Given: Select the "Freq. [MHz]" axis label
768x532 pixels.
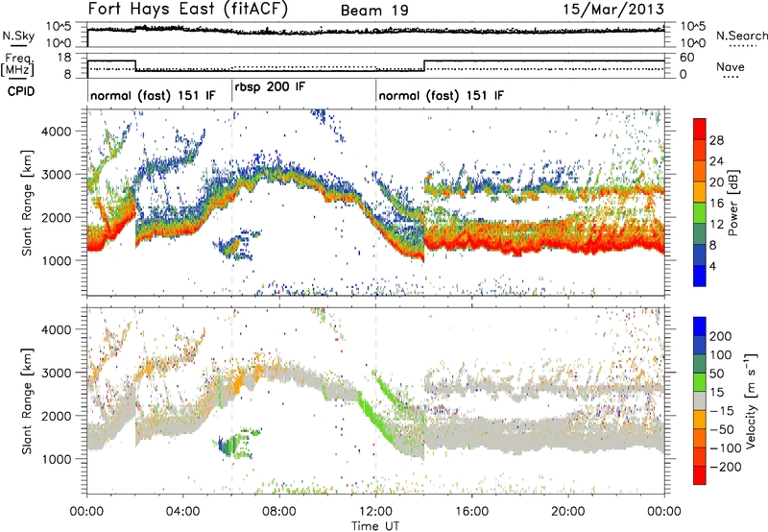Looking at the screenshot, I should coord(17,64).
